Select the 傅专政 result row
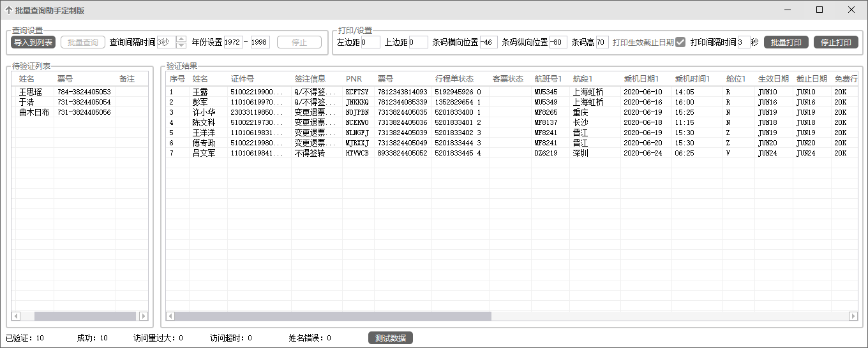 [x=204, y=143]
